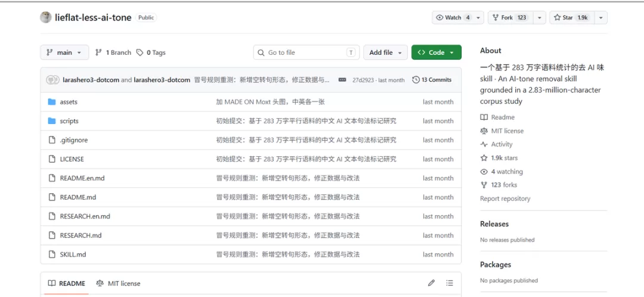Expand the Fork dropdown arrow
The height and width of the screenshot is (297, 644).
[x=539, y=18]
